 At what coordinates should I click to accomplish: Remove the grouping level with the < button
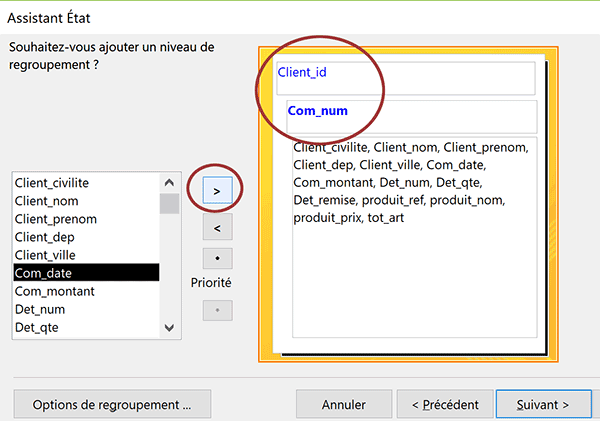click(x=217, y=227)
